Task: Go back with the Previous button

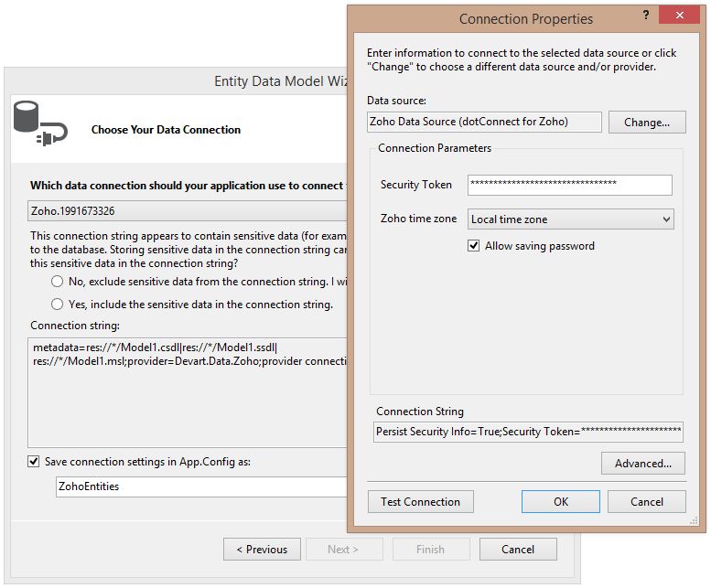Action: coord(261,550)
